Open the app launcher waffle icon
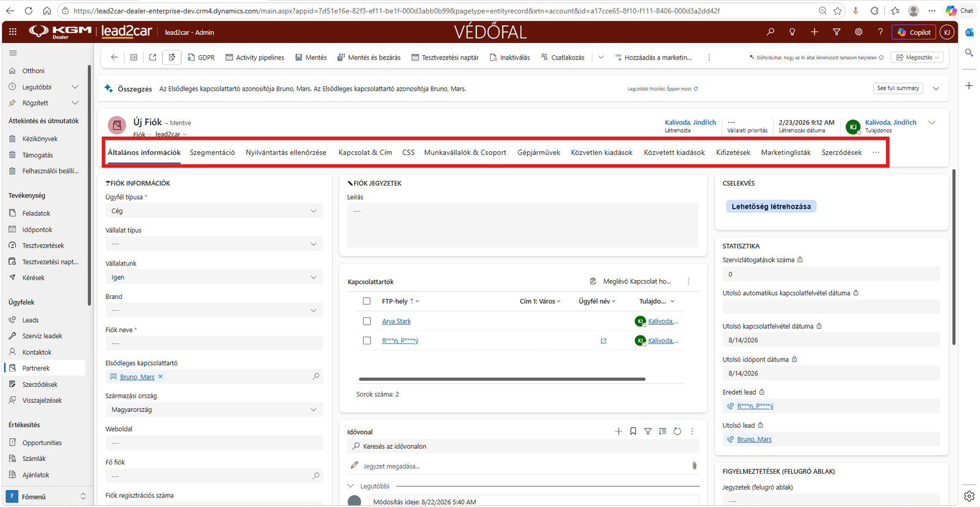The image size is (980, 508). tap(13, 32)
